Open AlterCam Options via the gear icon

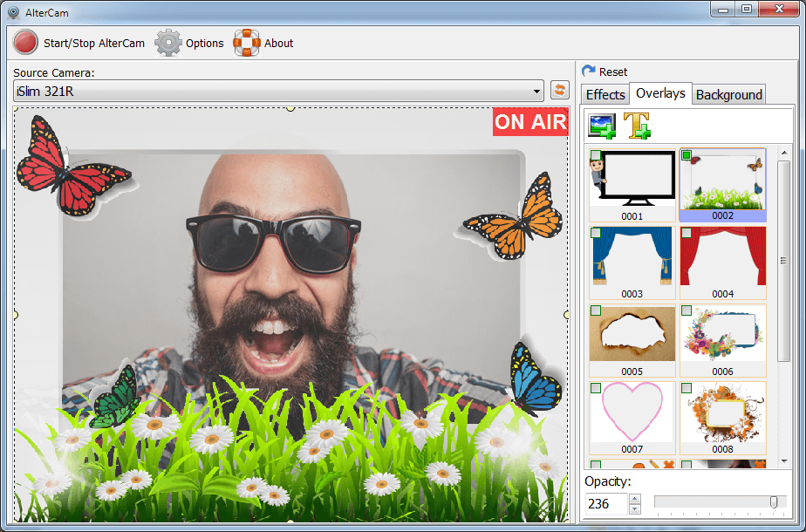click(166, 42)
